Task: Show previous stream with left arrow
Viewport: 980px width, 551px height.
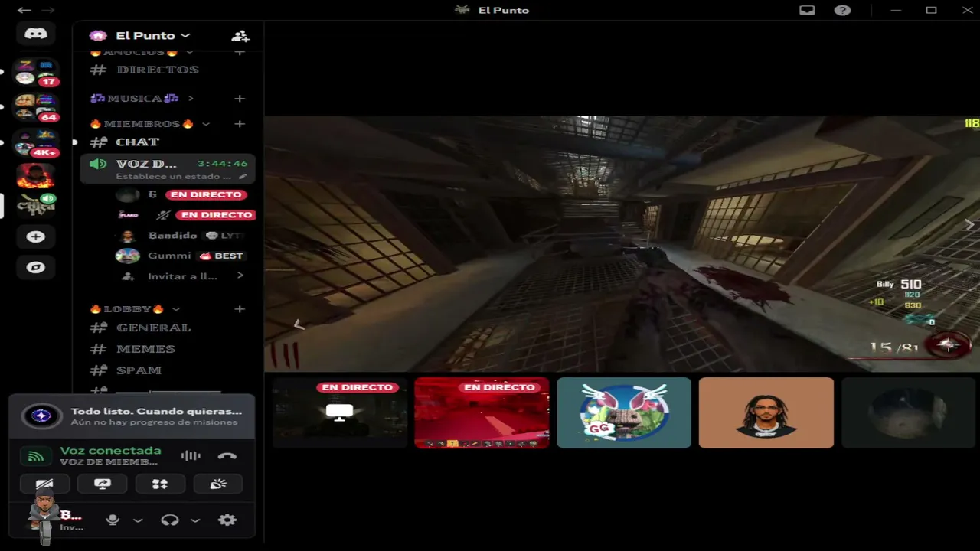Action: (299, 325)
